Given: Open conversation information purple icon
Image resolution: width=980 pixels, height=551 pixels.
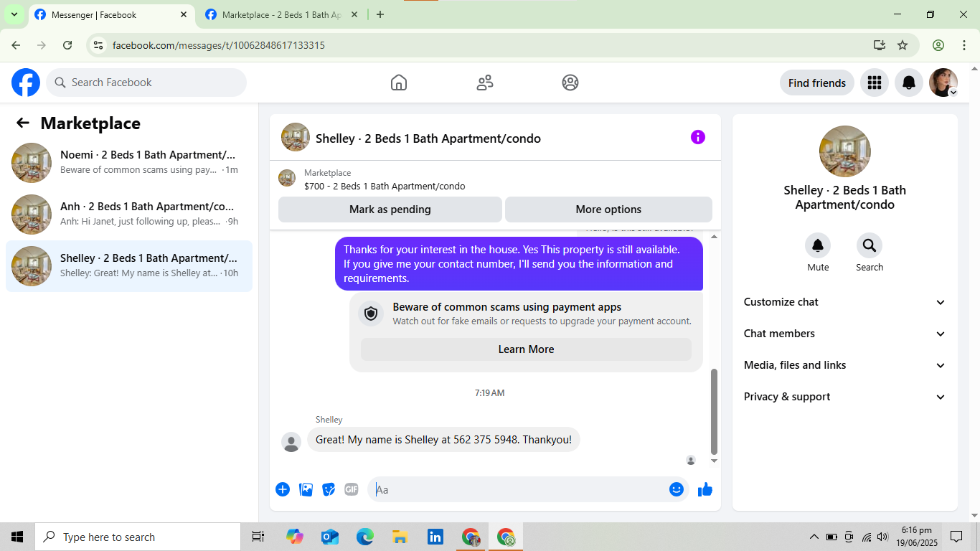Looking at the screenshot, I should (698, 137).
